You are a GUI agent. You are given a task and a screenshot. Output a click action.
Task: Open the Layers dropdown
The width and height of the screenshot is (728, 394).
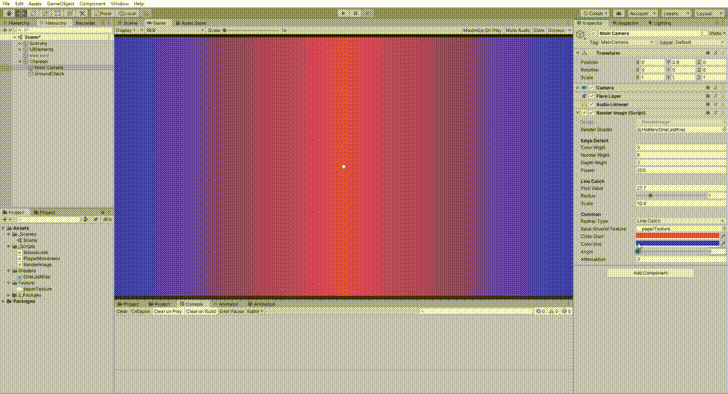click(x=675, y=13)
